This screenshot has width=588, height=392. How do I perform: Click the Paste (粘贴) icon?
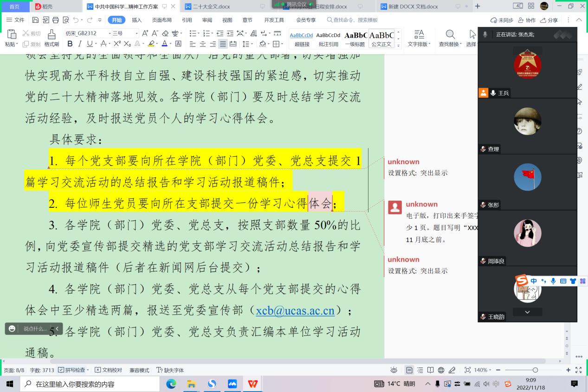[x=12, y=34]
